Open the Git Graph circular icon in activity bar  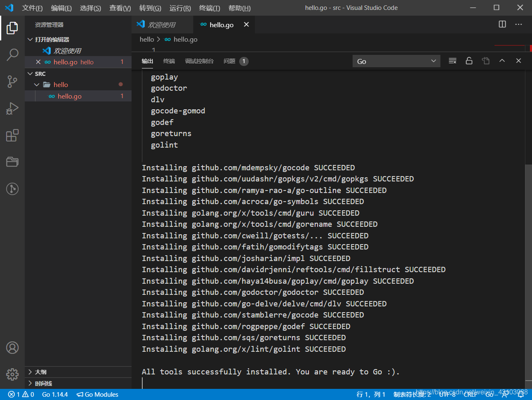12,189
